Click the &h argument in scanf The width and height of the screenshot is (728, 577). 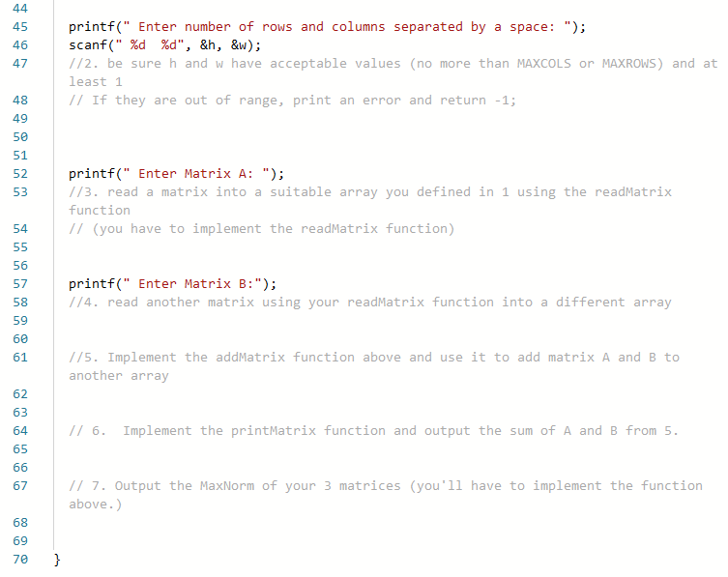[x=208, y=45]
